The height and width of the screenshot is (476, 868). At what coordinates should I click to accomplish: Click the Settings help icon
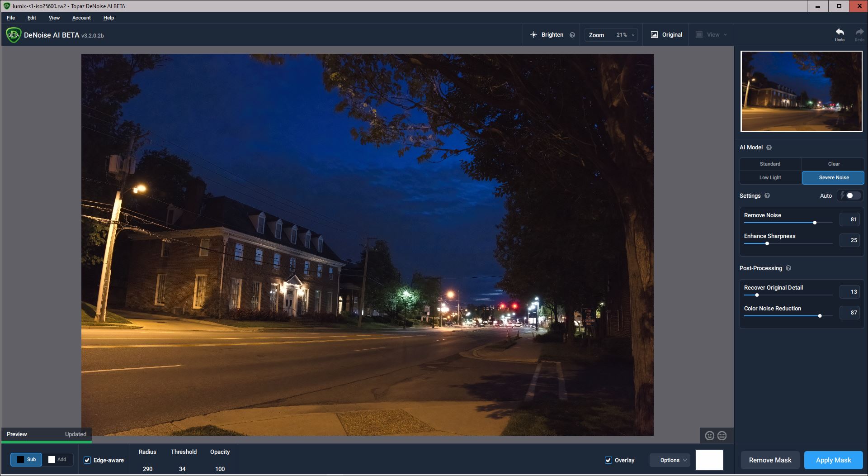pyautogui.click(x=767, y=196)
